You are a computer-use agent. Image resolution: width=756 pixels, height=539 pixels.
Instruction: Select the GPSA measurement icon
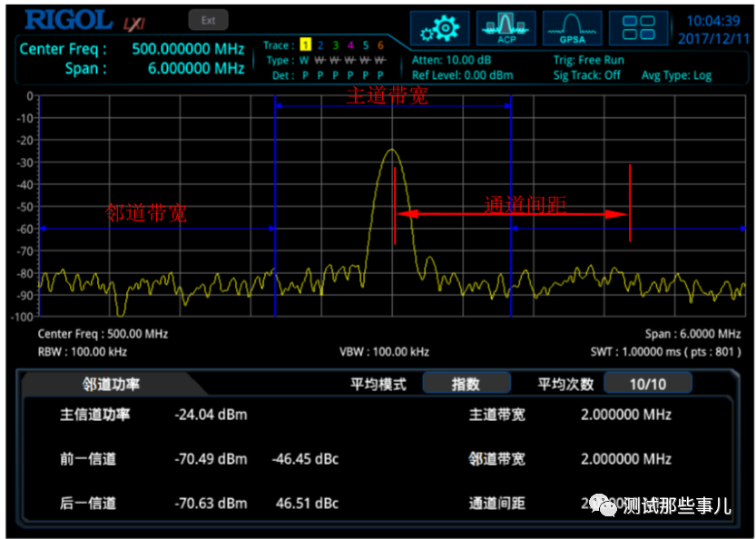572,25
